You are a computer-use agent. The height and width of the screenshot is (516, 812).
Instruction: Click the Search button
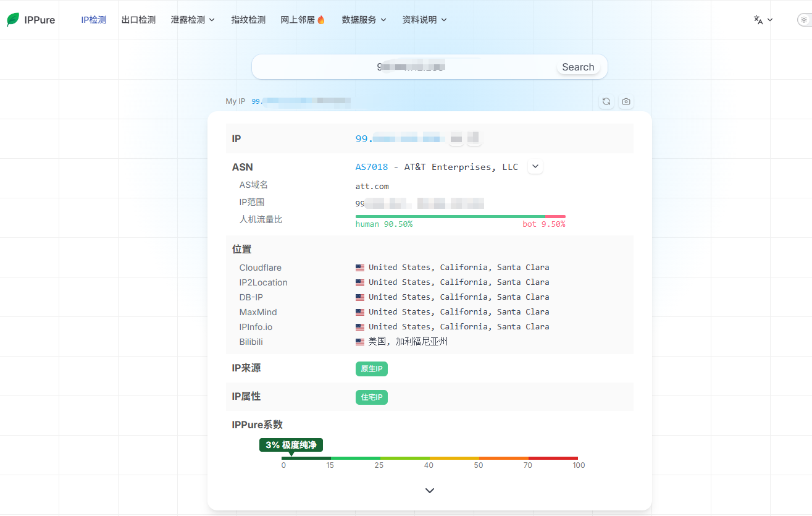[x=578, y=67]
